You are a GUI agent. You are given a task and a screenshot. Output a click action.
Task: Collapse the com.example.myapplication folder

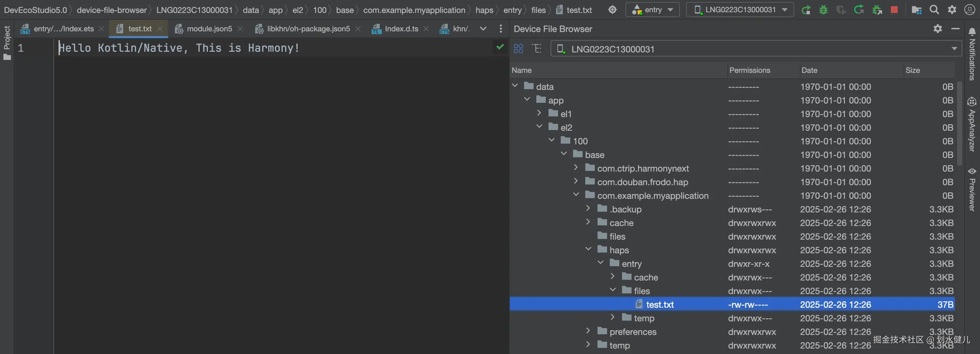[576, 195]
